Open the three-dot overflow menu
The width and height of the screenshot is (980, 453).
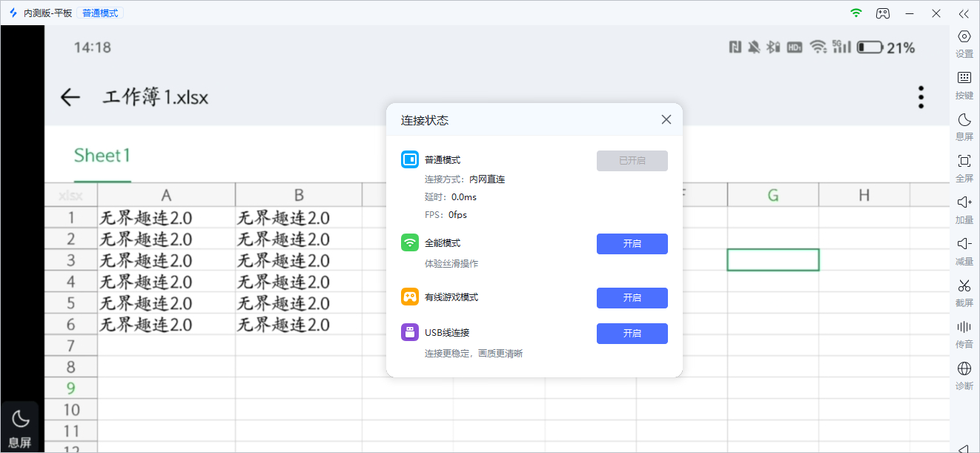(x=920, y=96)
